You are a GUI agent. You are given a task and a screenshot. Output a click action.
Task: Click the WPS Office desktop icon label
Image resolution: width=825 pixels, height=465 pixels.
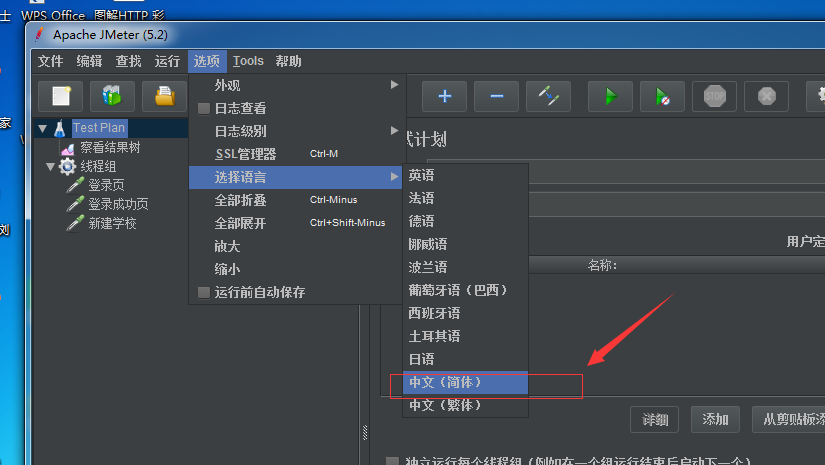53,15
